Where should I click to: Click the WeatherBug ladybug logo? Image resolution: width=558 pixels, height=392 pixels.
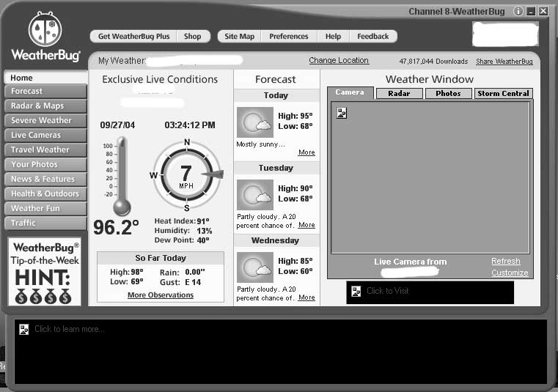point(45,31)
